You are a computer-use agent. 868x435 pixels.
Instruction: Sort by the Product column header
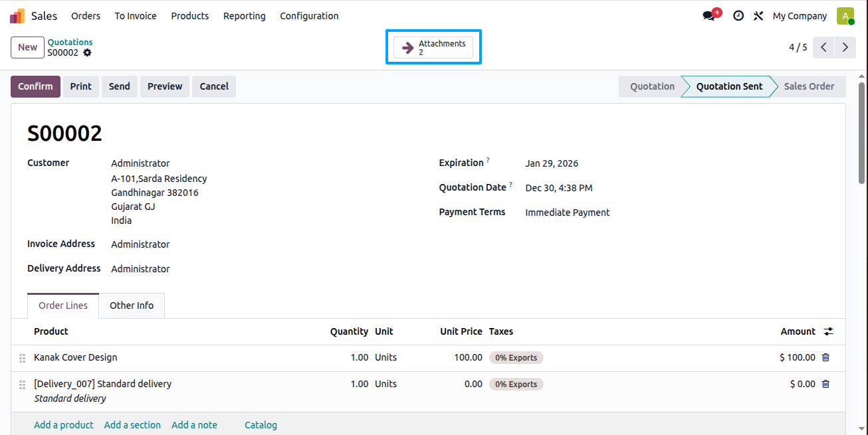[x=51, y=331]
